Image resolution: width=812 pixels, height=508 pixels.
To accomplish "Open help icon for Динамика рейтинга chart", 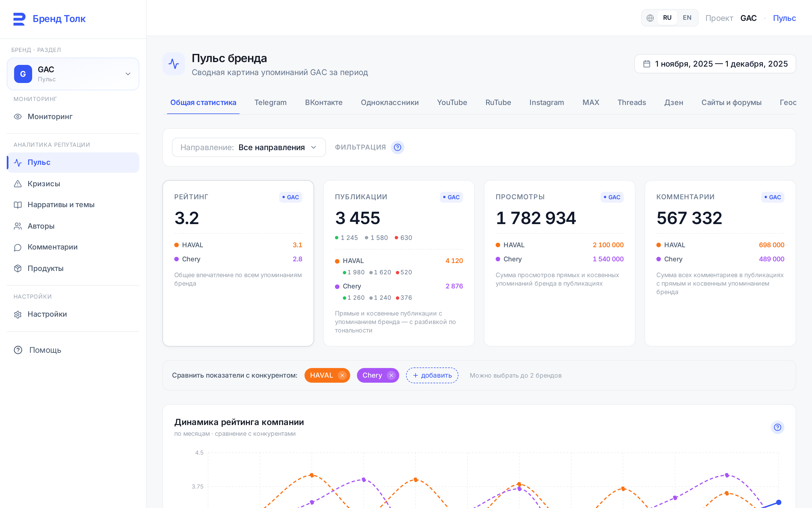I will 777,427.
